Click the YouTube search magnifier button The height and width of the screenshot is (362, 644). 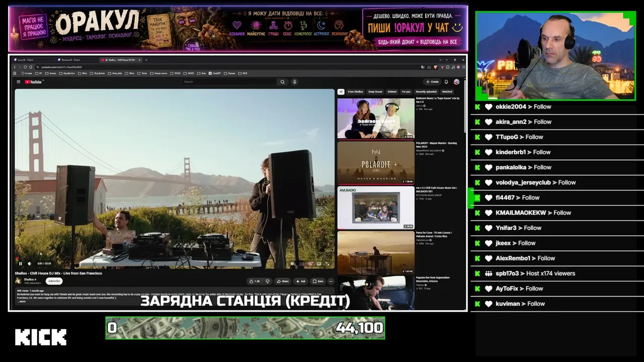(282, 82)
